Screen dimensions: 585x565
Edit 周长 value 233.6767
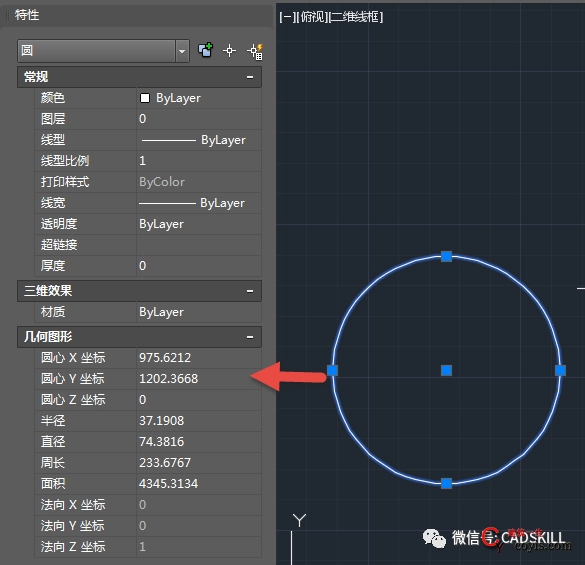(x=199, y=463)
